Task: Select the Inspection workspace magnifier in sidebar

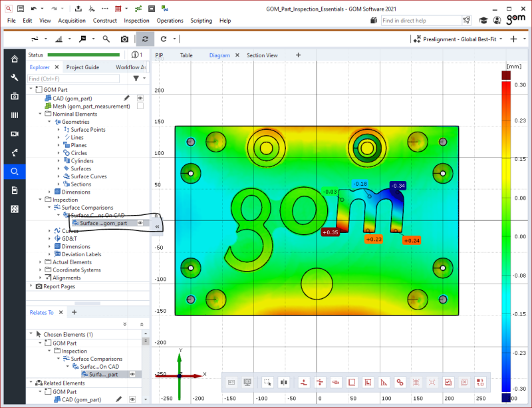Action: 15,171
